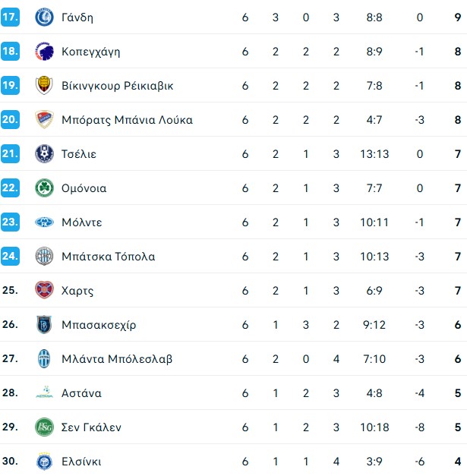
Task: Open the blue Μόλντε club logo
Action: 44,222
